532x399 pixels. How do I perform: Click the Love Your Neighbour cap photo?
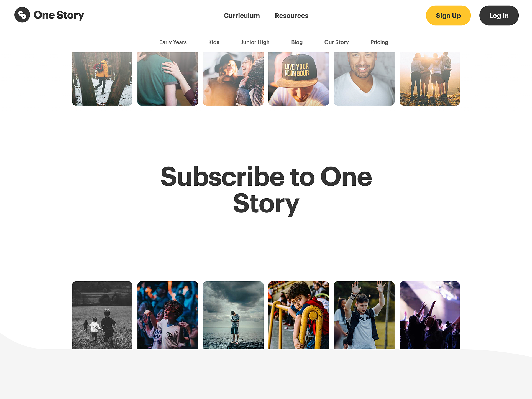299,79
